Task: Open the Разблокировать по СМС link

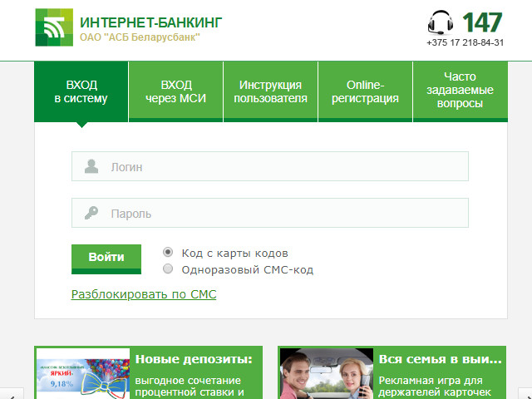Action: coord(144,294)
